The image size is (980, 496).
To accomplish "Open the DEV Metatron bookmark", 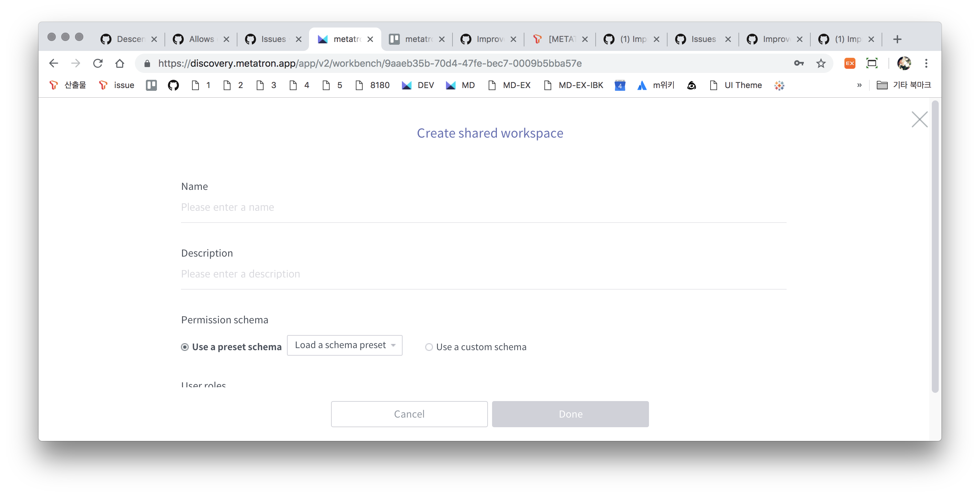I will click(x=418, y=85).
